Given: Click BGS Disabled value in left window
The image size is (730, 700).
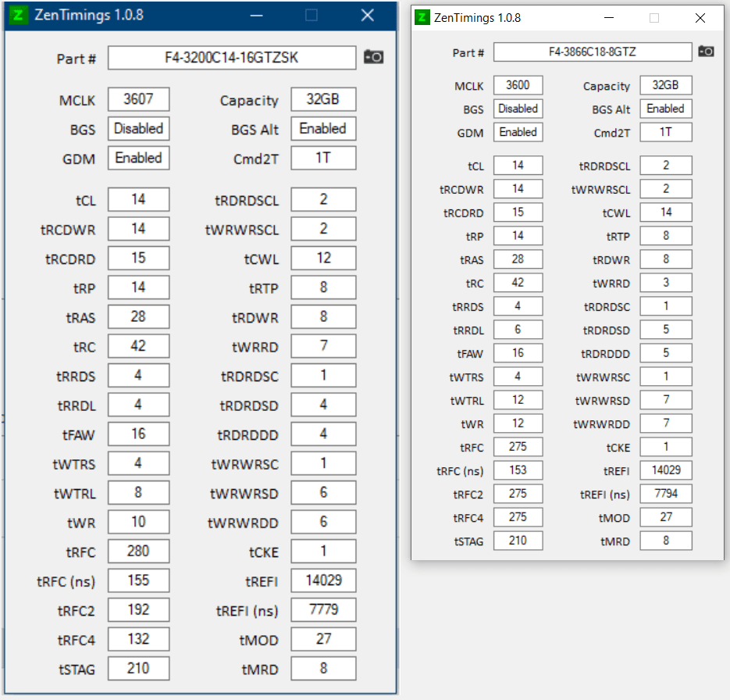Looking at the screenshot, I should click(138, 129).
